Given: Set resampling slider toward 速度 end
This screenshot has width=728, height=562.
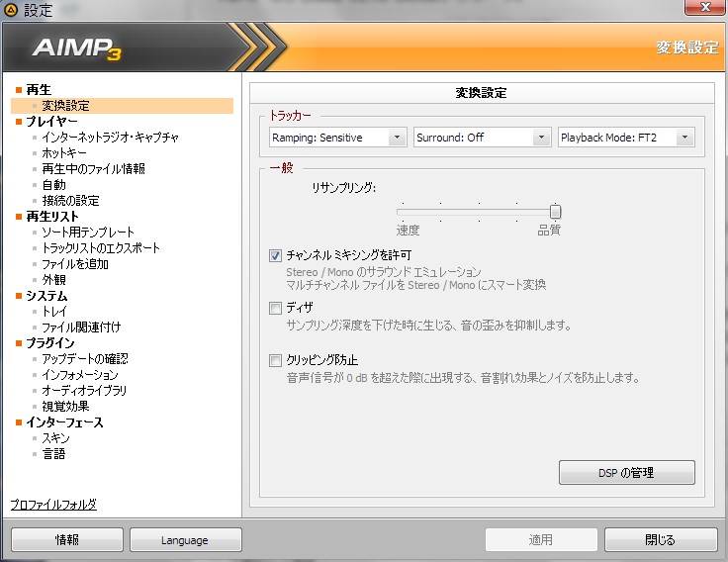Looking at the screenshot, I should coord(403,212).
